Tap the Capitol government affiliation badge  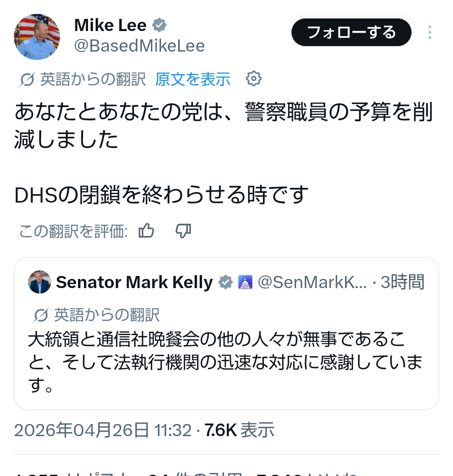click(245, 282)
